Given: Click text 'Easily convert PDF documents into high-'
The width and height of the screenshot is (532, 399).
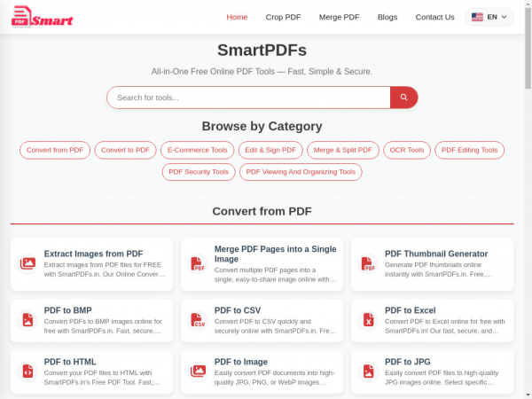Looking at the screenshot, I should tap(274, 372).
